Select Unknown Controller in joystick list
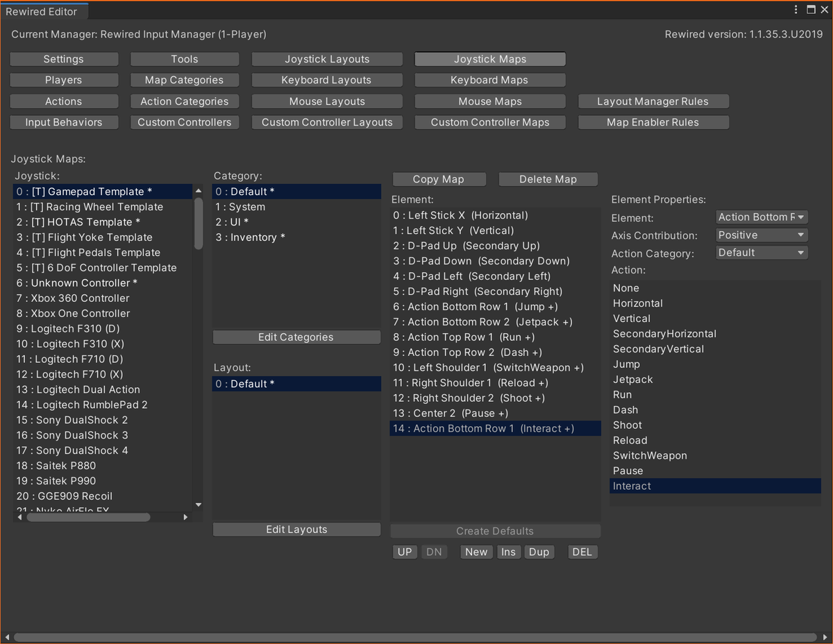The image size is (833, 644). 103,283
